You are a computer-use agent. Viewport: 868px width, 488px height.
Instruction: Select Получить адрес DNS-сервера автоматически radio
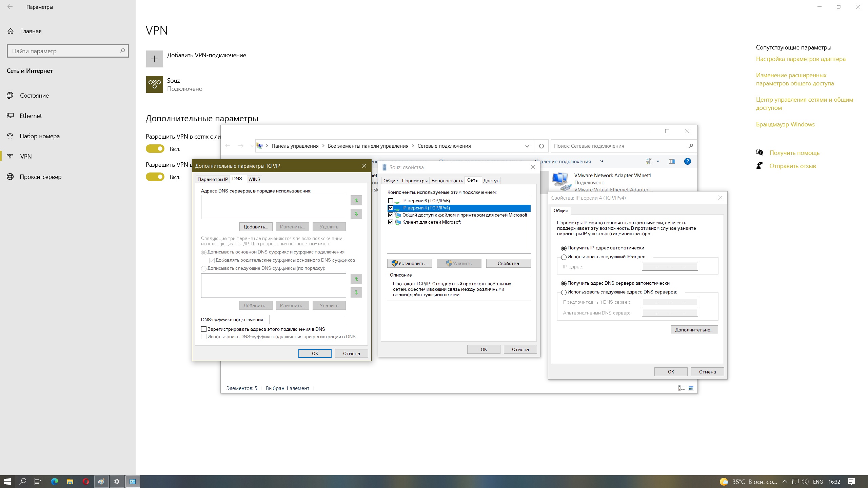pyautogui.click(x=564, y=283)
